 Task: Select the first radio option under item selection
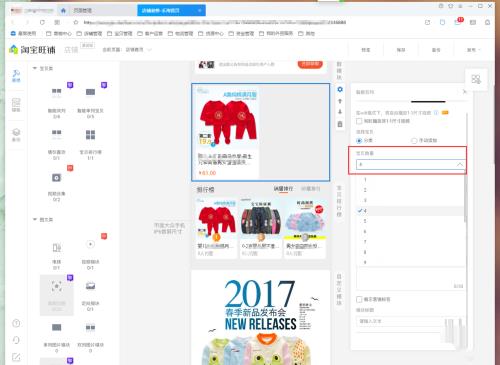coord(359,141)
